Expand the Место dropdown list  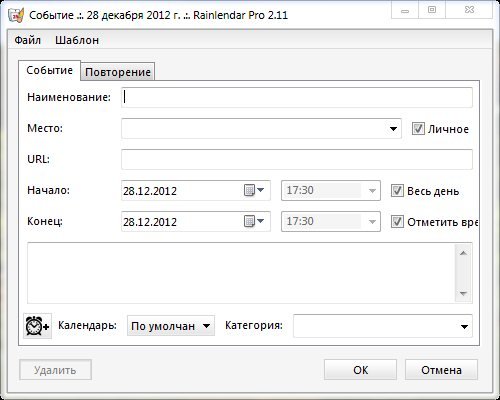[x=393, y=129]
